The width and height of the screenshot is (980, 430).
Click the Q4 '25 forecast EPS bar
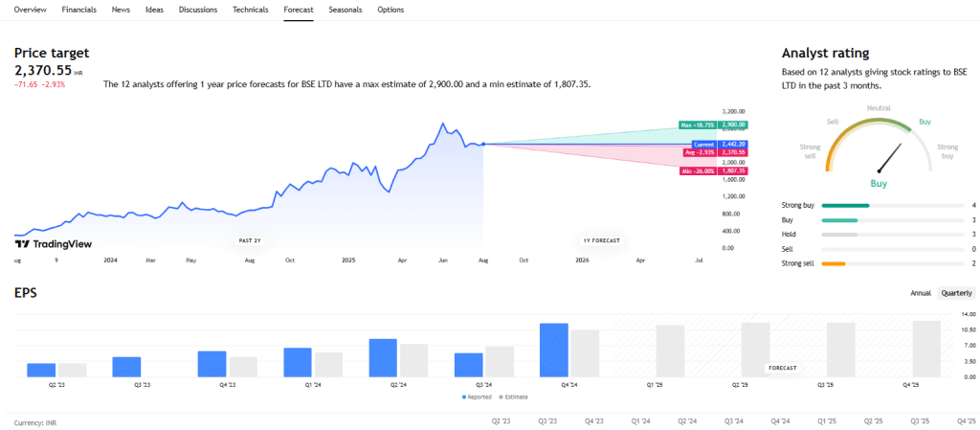(x=926, y=349)
